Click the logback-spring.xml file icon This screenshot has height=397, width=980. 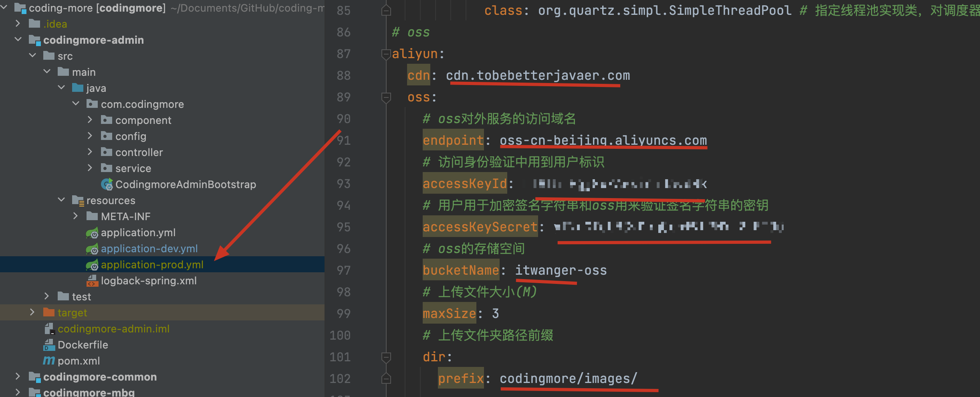[92, 281]
